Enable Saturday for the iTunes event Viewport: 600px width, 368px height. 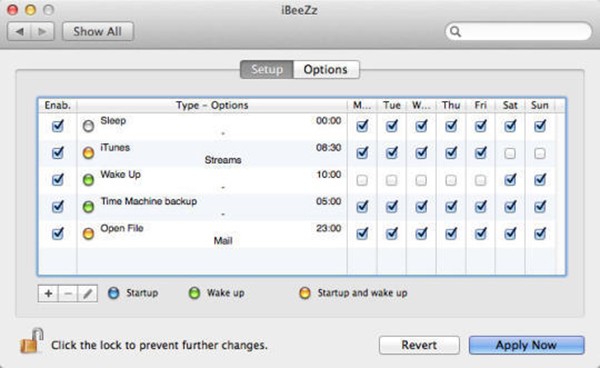[510, 153]
